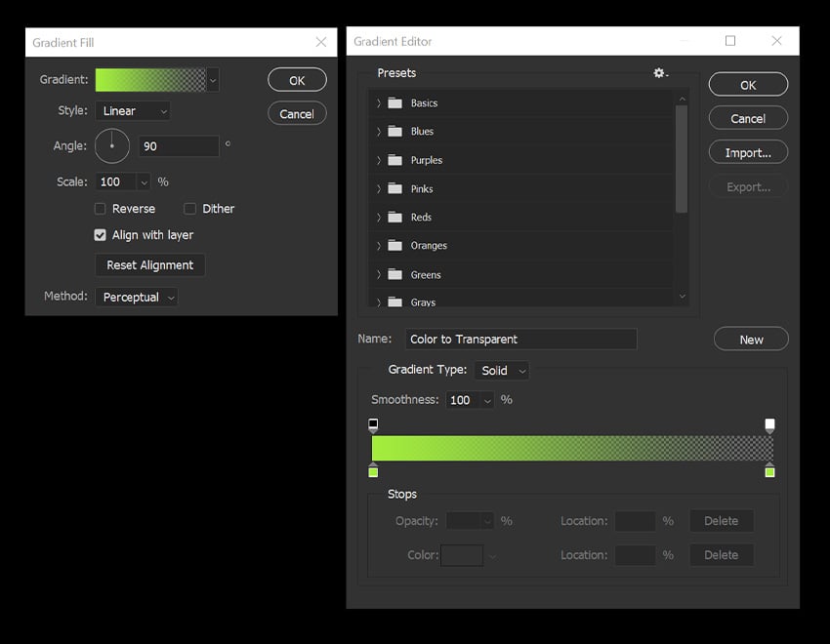
Task: Enable the Reverse checkbox
Action: [x=100, y=208]
